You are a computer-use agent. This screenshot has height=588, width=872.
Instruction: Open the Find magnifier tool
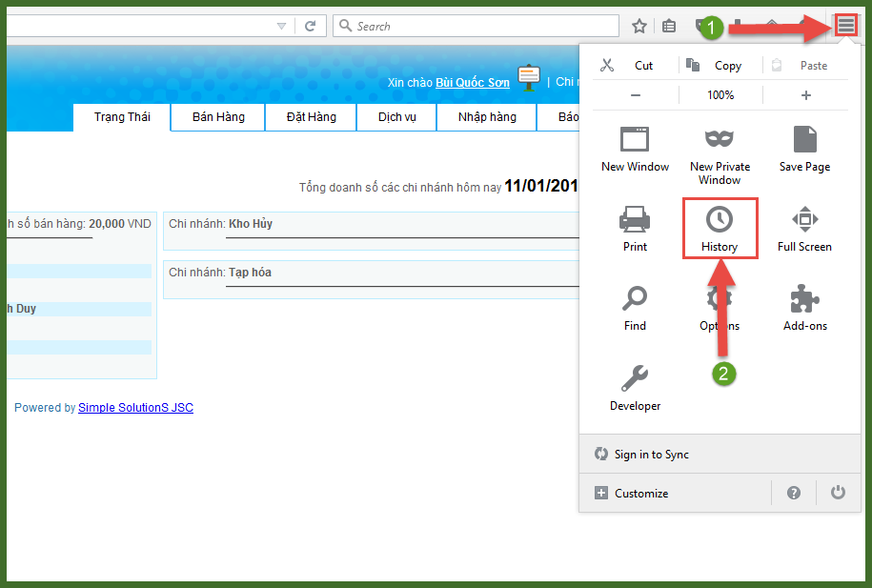tap(635, 299)
